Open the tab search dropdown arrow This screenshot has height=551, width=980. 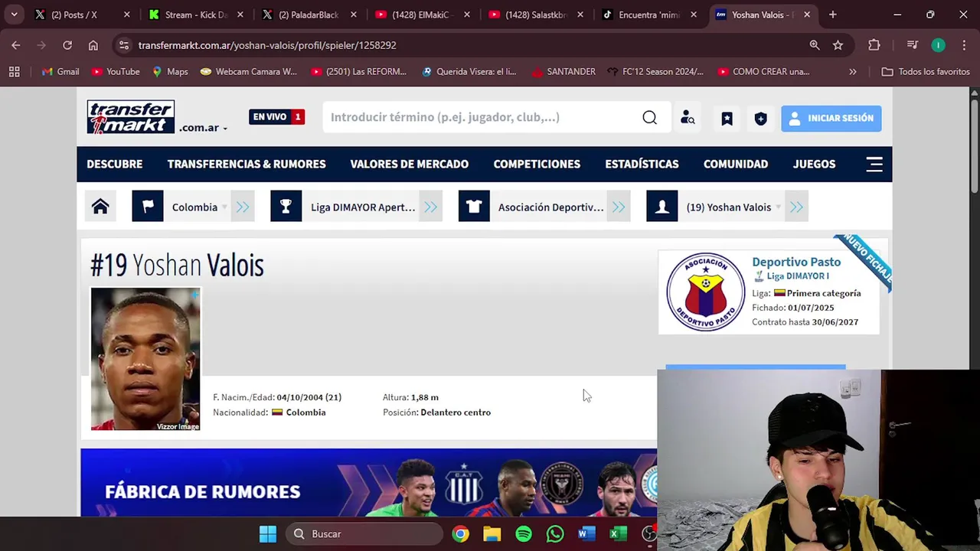(14, 15)
